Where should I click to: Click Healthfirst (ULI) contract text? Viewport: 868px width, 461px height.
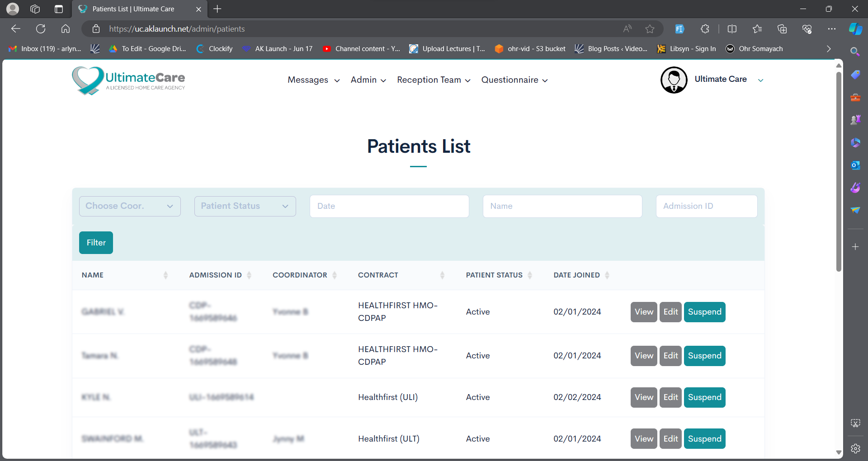(388, 397)
